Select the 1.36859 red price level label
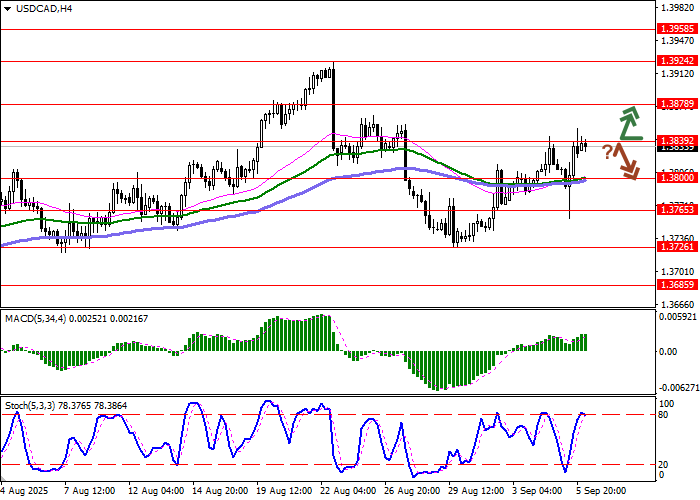This screenshot has width=700, height=500. click(x=677, y=284)
